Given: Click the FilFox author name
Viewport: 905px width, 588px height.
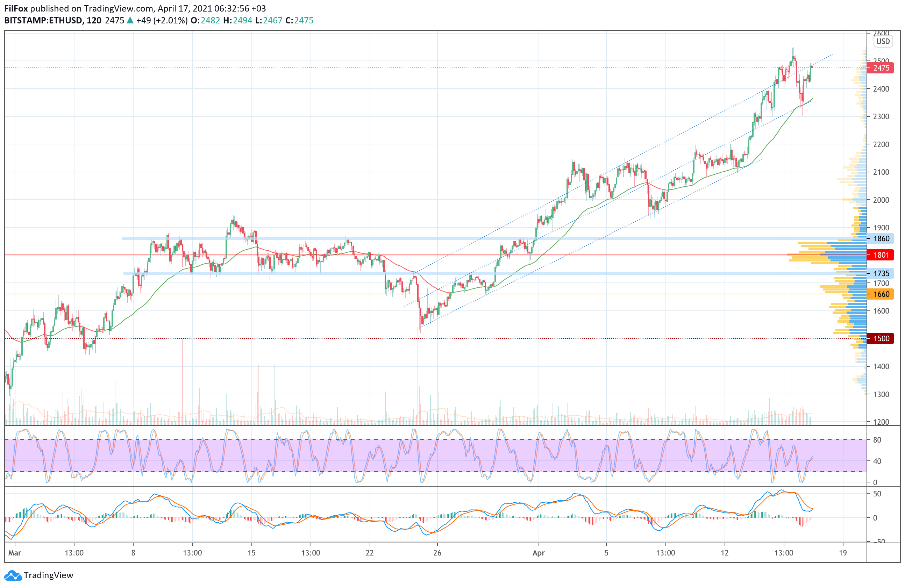Looking at the screenshot, I should point(16,8).
